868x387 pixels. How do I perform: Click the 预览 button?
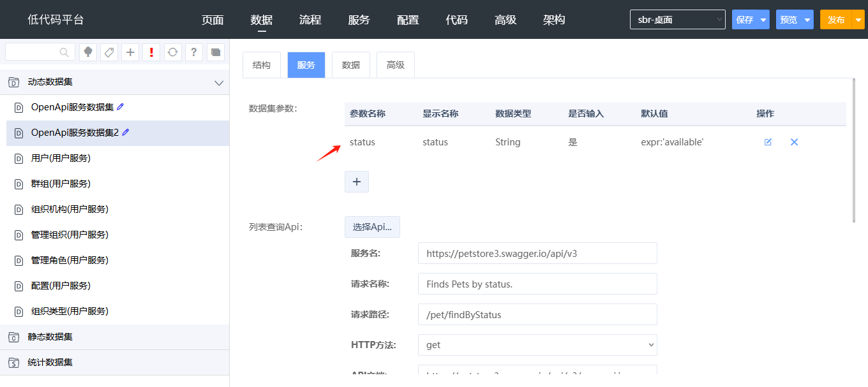point(789,20)
